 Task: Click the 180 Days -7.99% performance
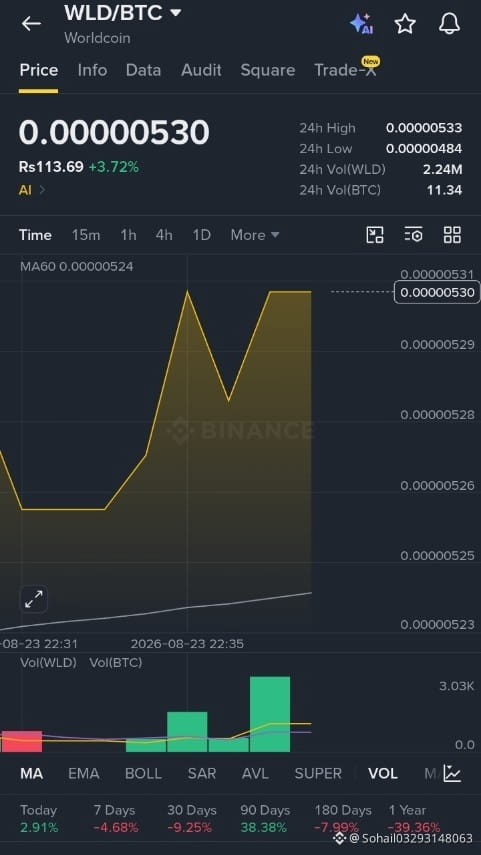(342, 818)
